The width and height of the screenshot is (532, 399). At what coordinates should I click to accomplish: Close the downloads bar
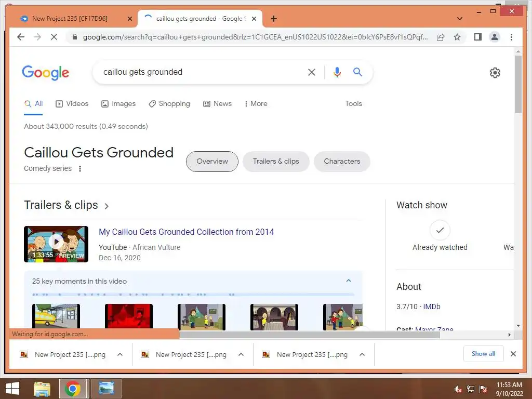[x=513, y=354]
